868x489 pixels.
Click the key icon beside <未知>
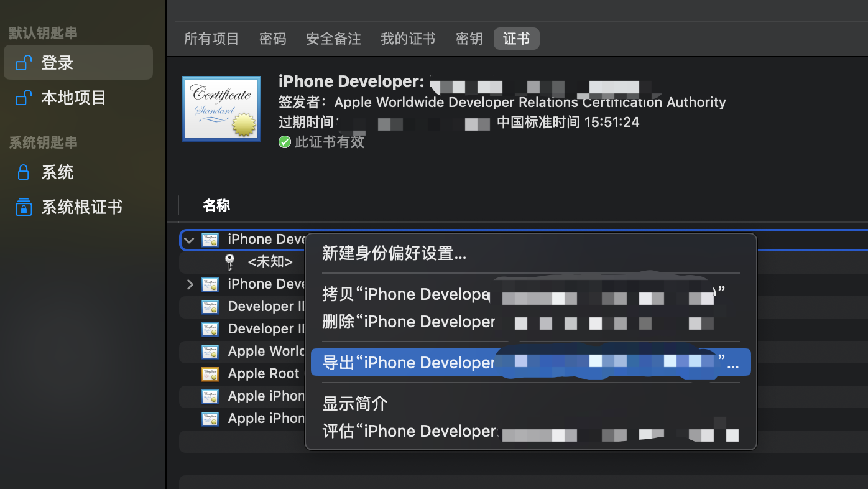tap(229, 262)
